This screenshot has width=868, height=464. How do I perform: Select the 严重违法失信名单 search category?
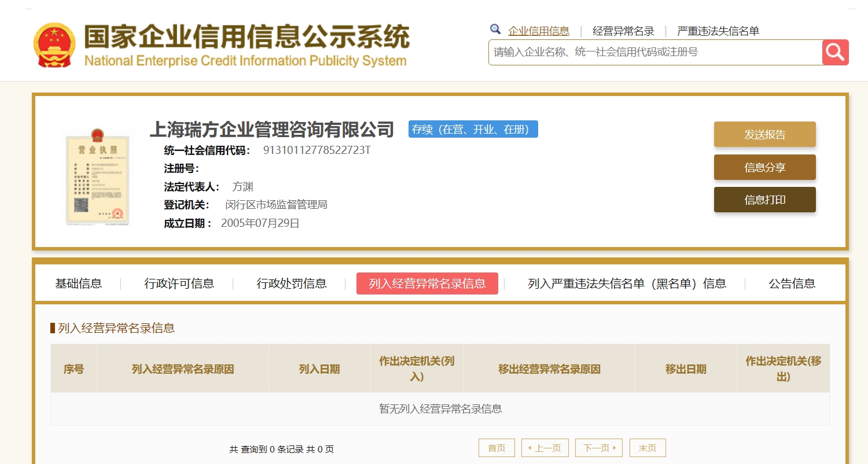[x=718, y=31]
